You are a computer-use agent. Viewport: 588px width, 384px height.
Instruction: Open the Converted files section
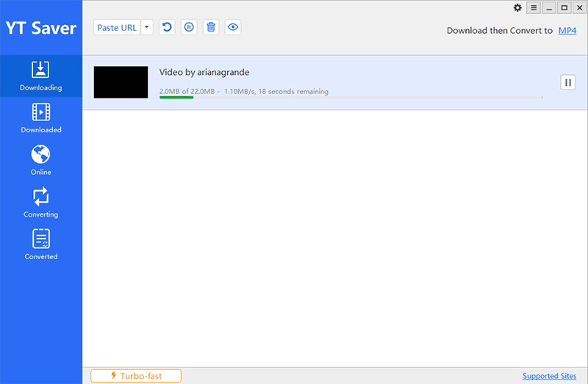pyautogui.click(x=41, y=244)
